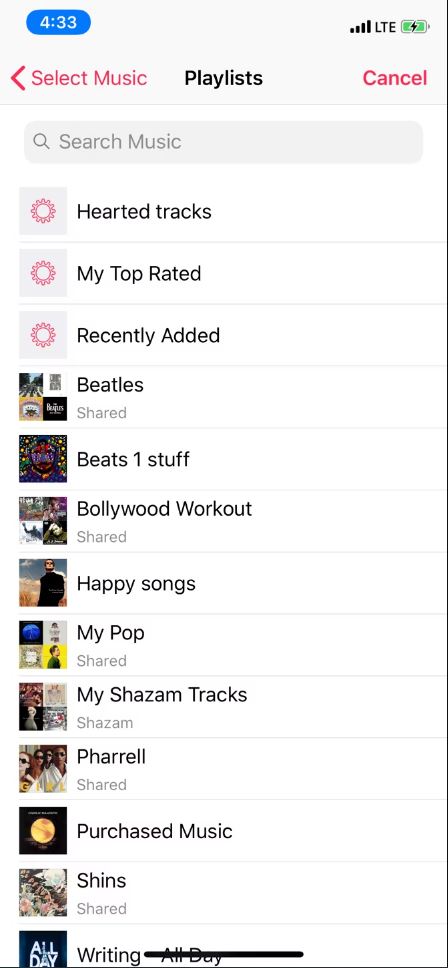The width and height of the screenshot is (448, 968).
Task: Open My Shazam Tracks playlist
Action: 233,707
